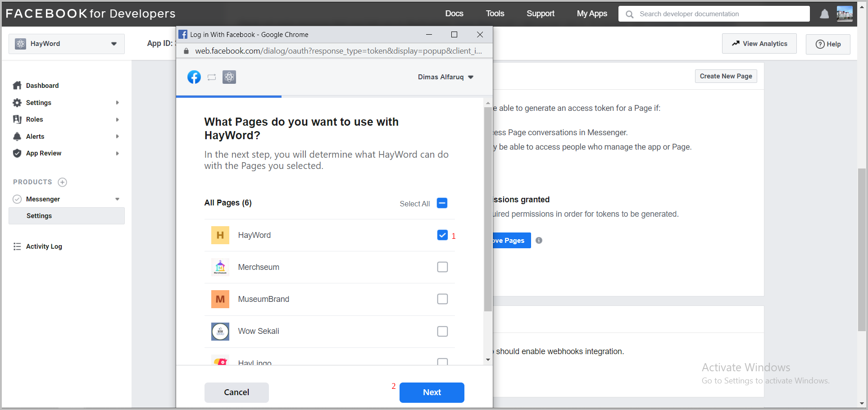Open the Activity Log item
This screenshot has height=410, width=868.
click(44, 246)
